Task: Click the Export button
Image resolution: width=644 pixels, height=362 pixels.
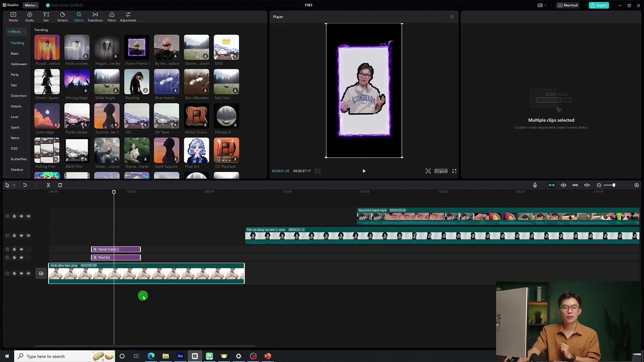Action: pos(599,5)
